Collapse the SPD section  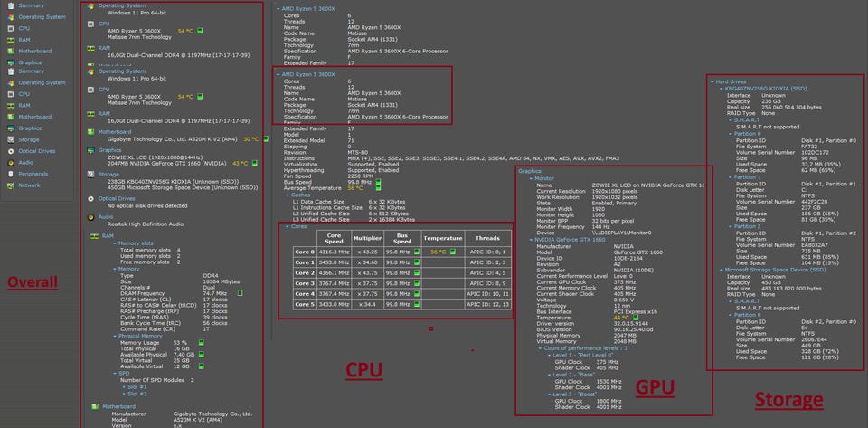115,374
